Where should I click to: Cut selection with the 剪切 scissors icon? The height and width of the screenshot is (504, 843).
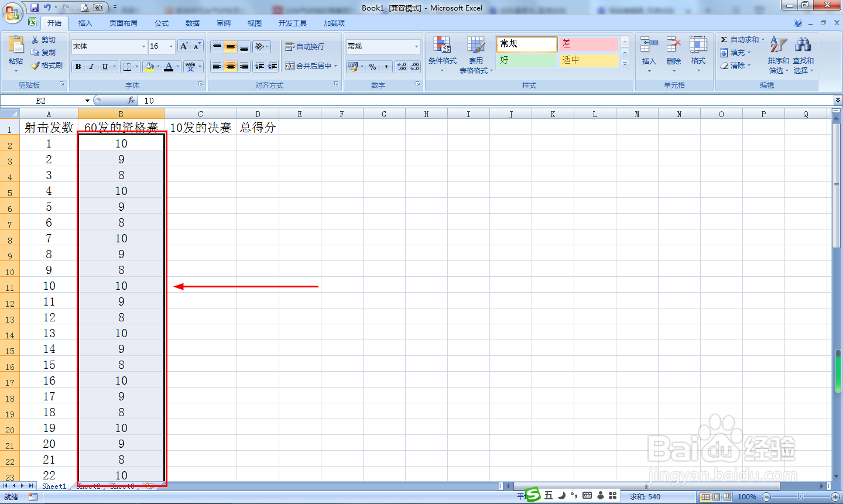(x=35, y=39)
